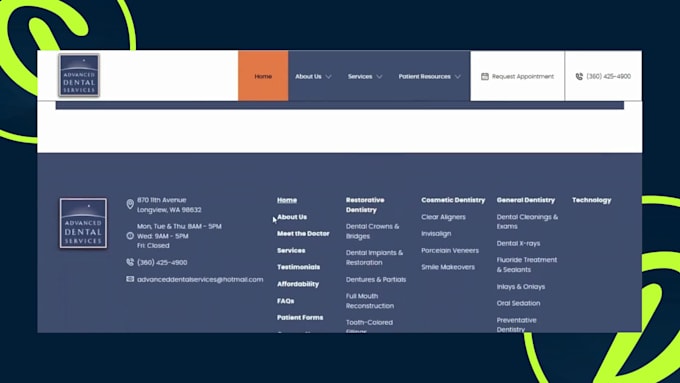Open the Dental X-rays link

click(518, 243)
